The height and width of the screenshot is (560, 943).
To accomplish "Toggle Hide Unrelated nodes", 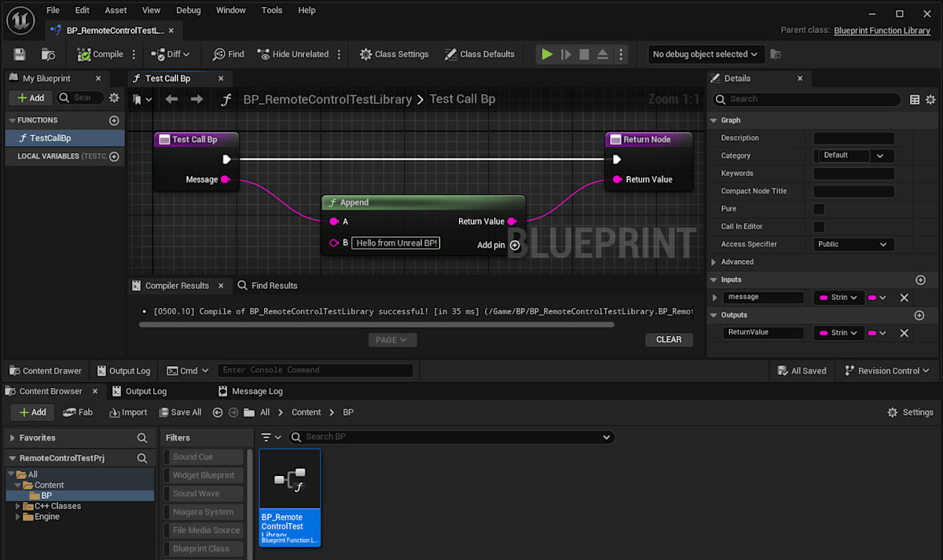I will tap(292, 54).
